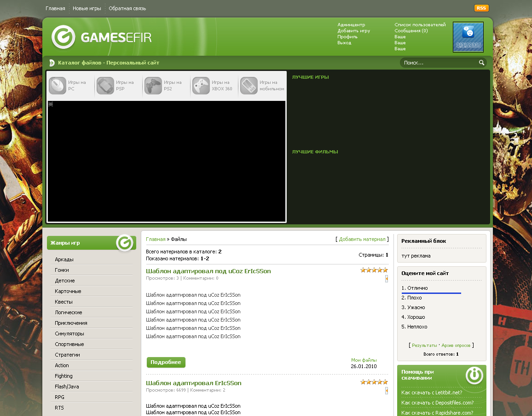Open the 'Добавить материал' link
This screenshot has width=532, height=416.
pos(362,239)
